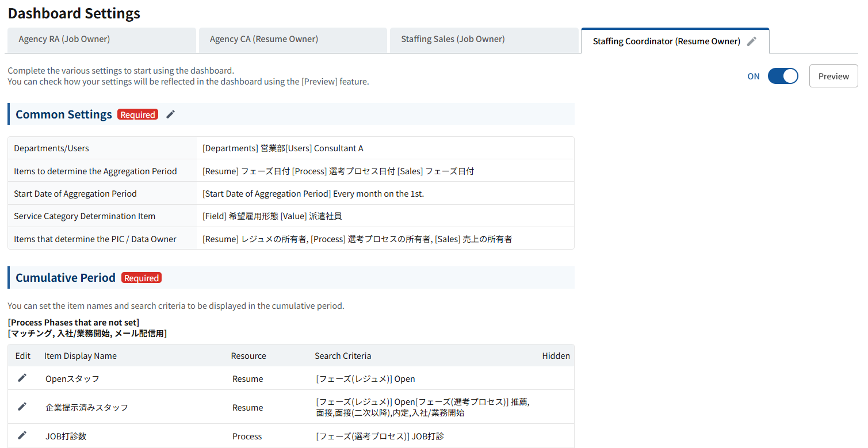Click the Common Settings edit pencil
Image resolution: width=868 pixels, height=448 pixels.
pyautogui.click(x=170, y=114)
